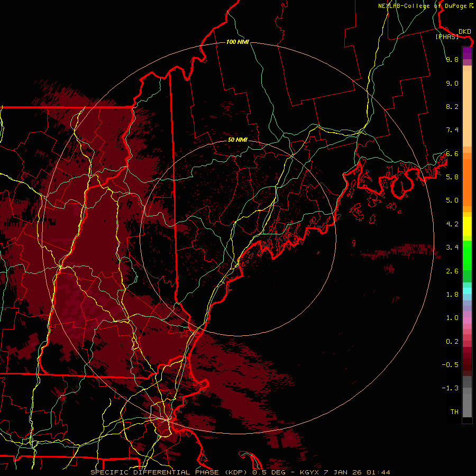Click the TH threshold label on scale

tap(454, 412)
